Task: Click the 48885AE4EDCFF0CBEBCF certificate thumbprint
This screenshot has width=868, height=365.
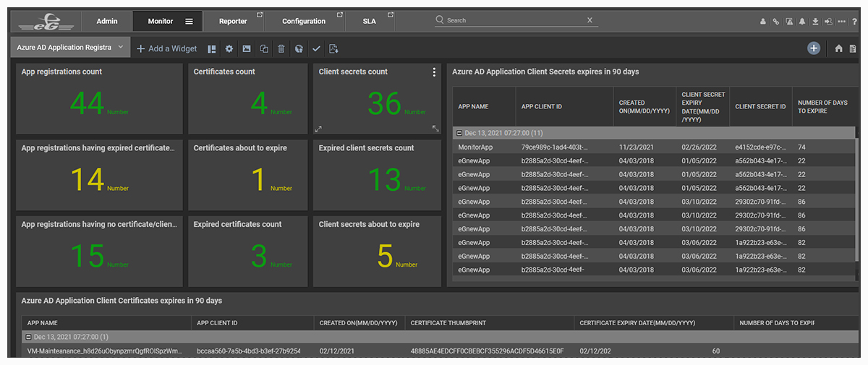Action: click(x=487, y=351)
